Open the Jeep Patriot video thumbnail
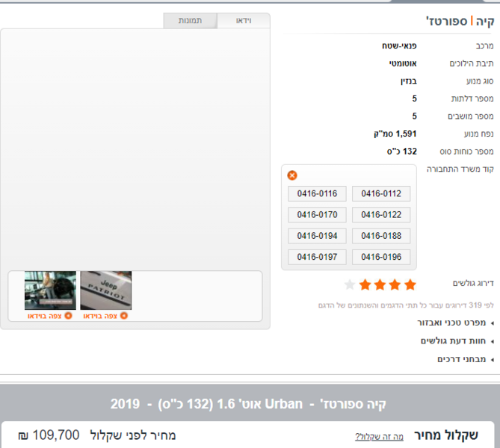Screen dimensions: 500x448 pyautogui.click(x=106, y=290)
